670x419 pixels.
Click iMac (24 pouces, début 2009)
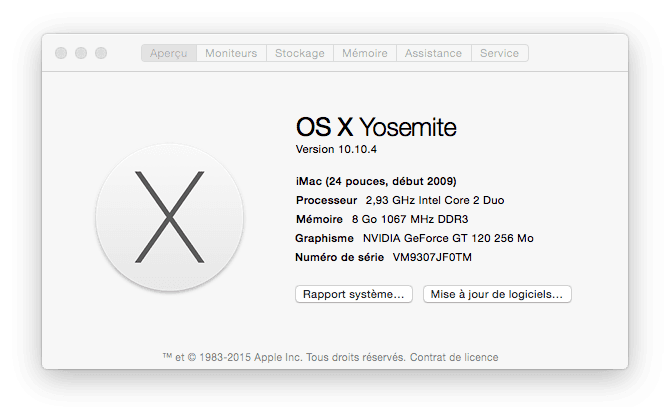(x=376, y=182)
